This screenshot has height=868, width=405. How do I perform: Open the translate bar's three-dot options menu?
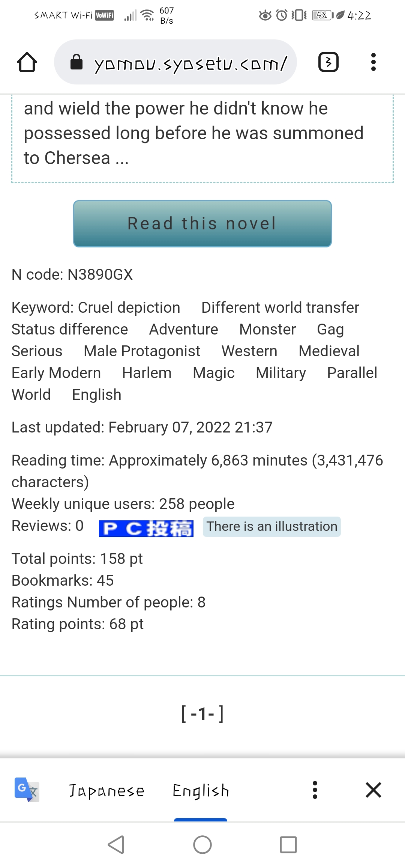tap(315, 790)
